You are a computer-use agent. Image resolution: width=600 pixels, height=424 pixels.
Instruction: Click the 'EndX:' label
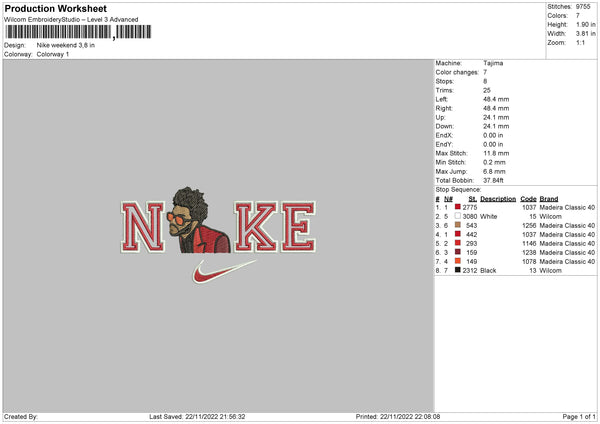444,135
